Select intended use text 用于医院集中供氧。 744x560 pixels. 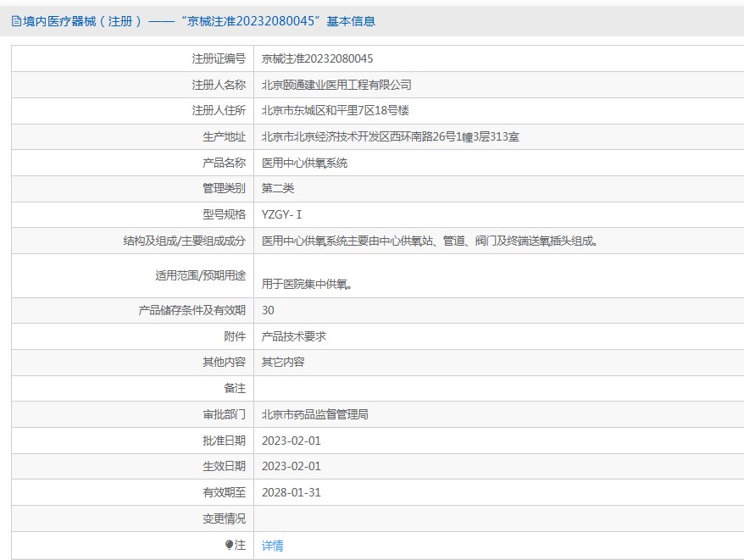click(307, 284)
